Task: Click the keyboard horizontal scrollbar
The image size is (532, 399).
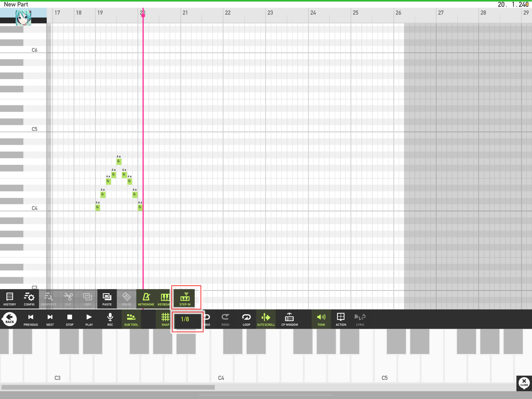Action: pos(108,387)
